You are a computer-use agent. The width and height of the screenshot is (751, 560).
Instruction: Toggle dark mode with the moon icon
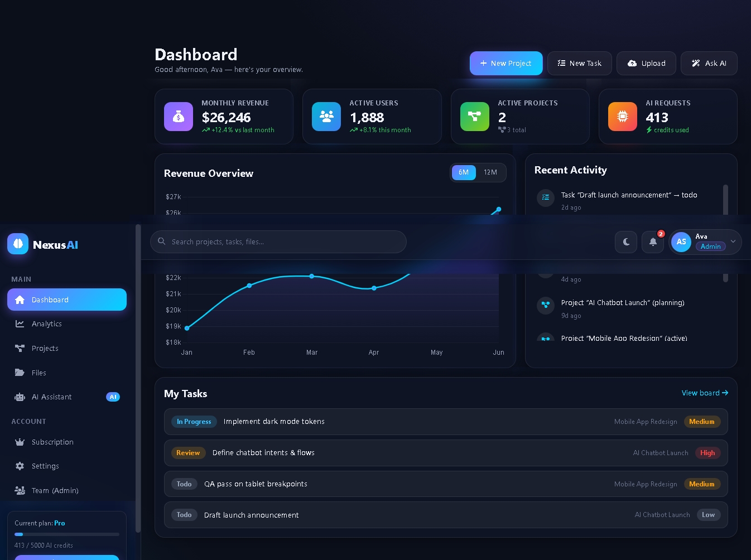[x=626, y=242]
